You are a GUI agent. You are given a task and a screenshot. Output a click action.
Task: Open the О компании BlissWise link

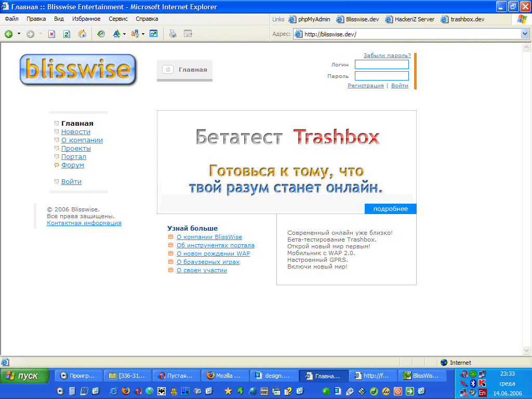click(x=209, y=237)
